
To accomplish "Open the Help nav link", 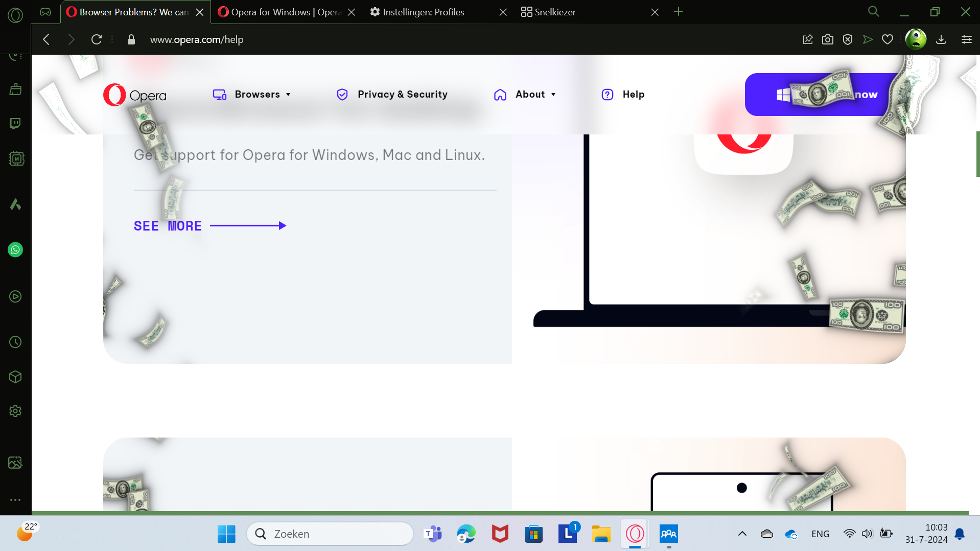I will 623,95.
